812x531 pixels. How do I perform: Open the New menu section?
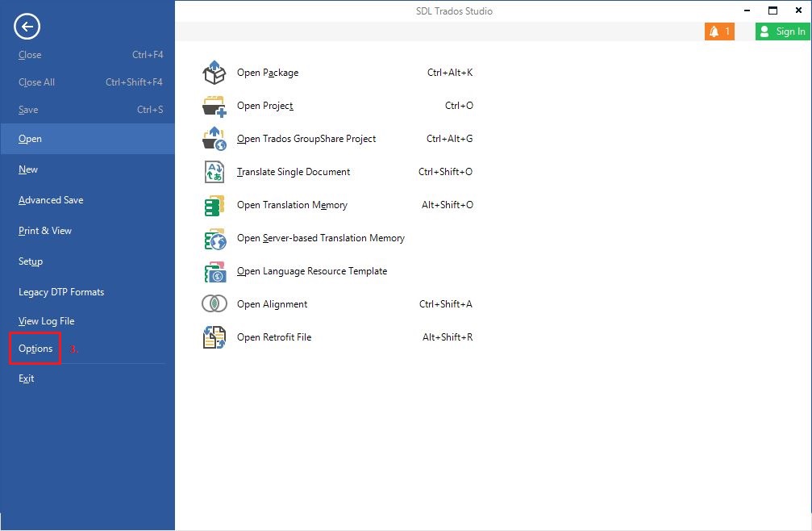pos(28,169)
